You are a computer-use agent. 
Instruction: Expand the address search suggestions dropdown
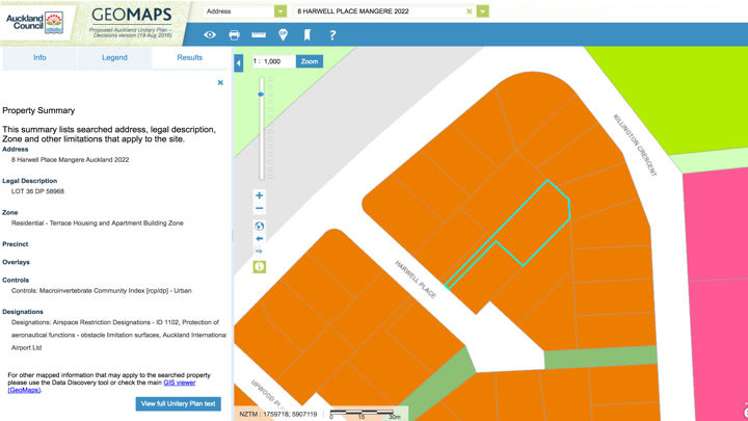[483, 11]
